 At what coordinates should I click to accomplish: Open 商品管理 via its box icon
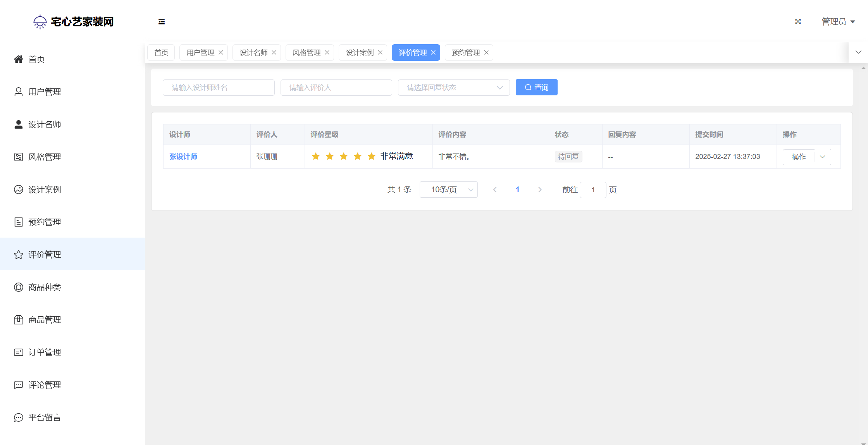(x=18, y=319)
